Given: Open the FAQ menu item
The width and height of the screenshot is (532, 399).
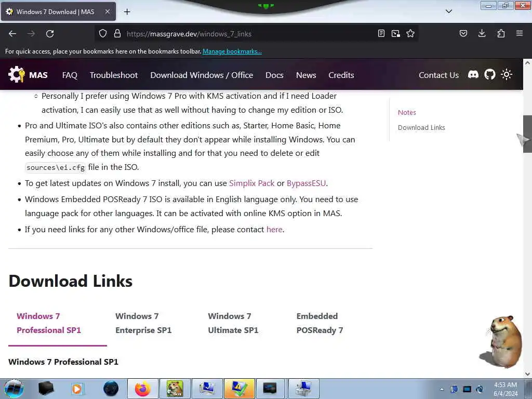Looking at the screenshot, I should 70,75.
